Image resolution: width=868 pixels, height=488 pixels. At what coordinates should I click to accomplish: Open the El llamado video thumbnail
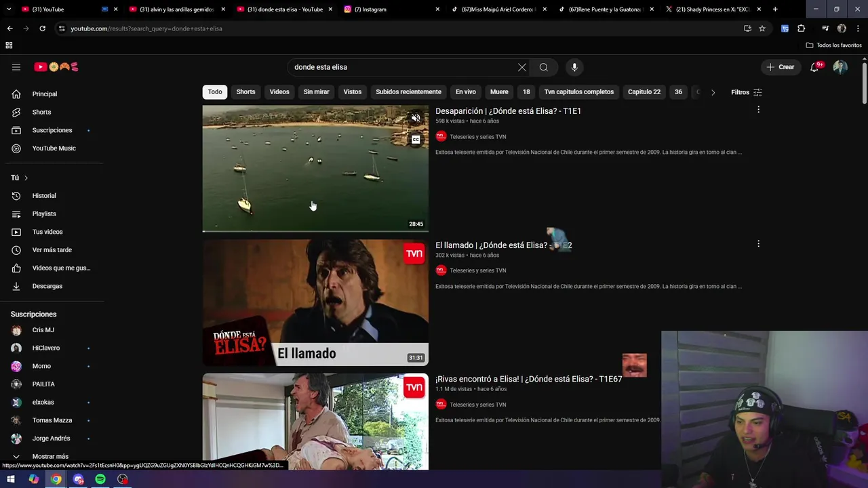tap(315, 302)
